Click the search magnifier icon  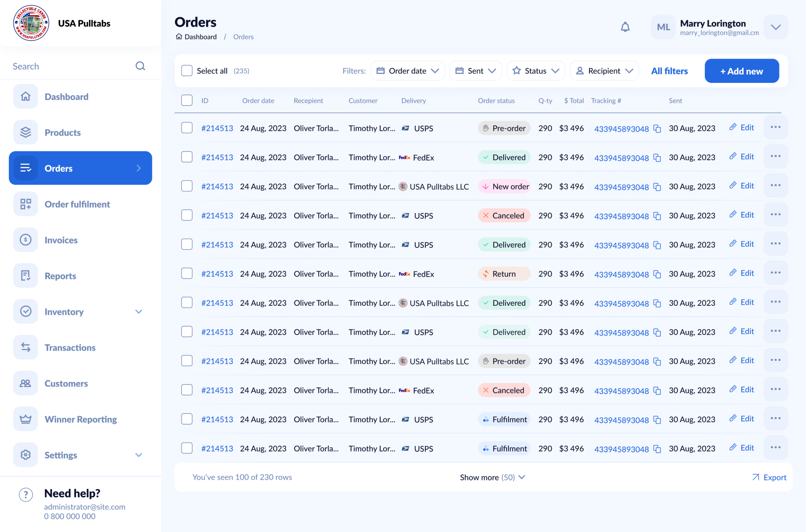tap(140, 66)
